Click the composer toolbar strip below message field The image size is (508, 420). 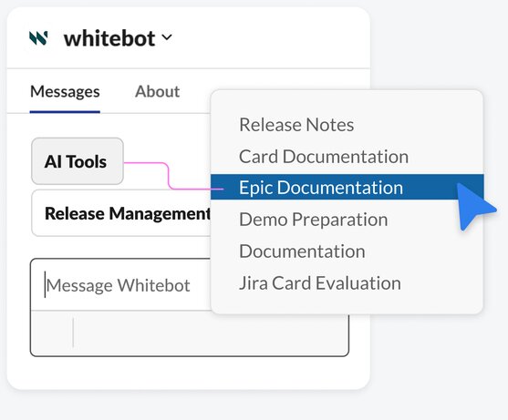190,333
